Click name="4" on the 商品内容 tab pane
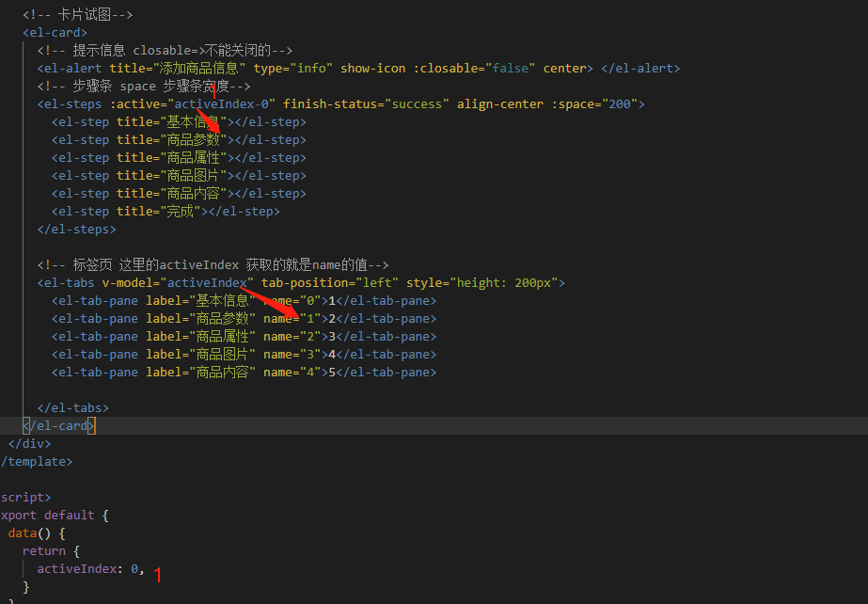This screenshot has height=604, width=868. 292,372
